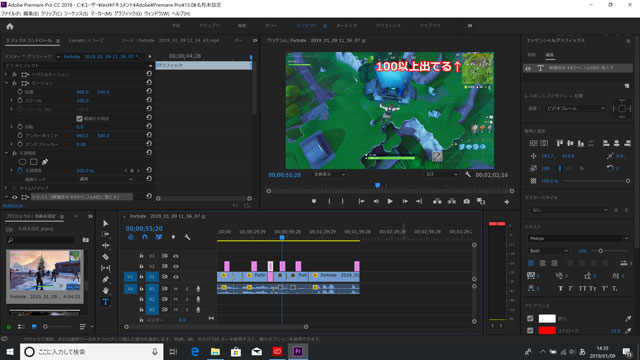Create a rectangle opacity mask
Screen dimensions: 640x360
33,162
